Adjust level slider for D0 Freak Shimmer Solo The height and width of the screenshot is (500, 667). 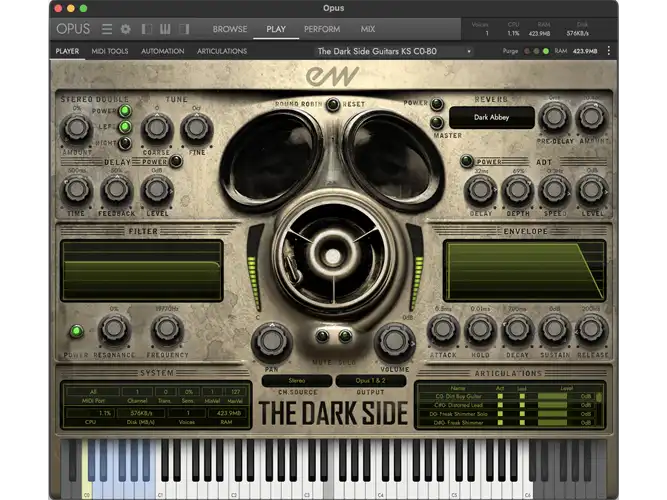point(552,414)
